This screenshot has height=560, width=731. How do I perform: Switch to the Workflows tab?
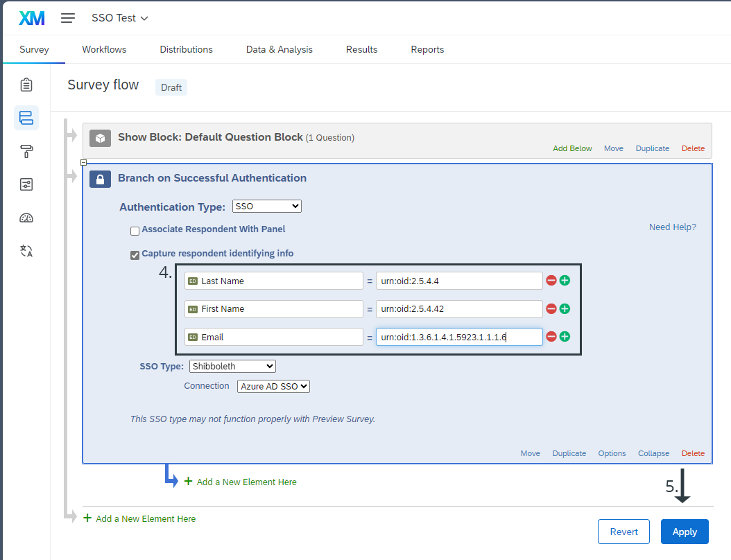pyautogui.click(x=104, y=49)
